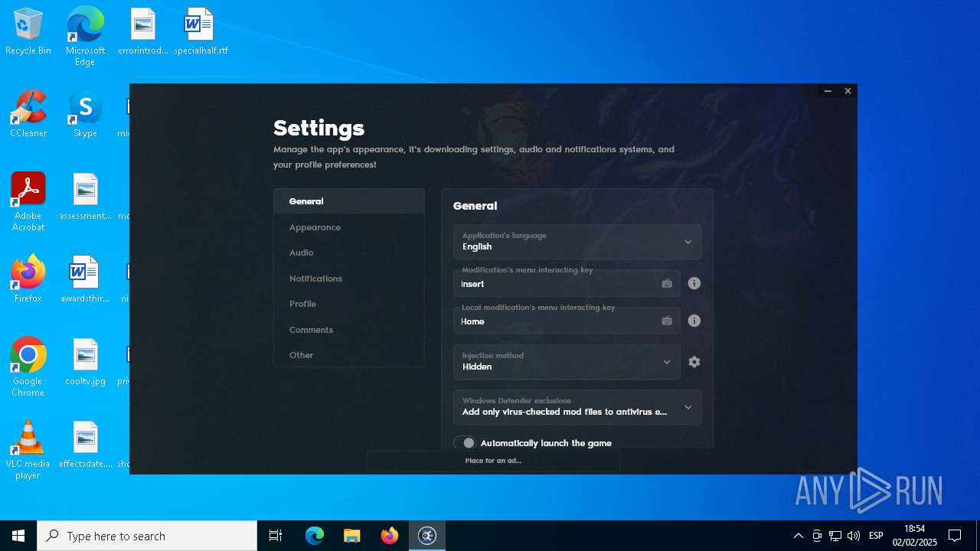Open Recycle Bin desktop icon
980x551 pixels.
tap(28, 32)
